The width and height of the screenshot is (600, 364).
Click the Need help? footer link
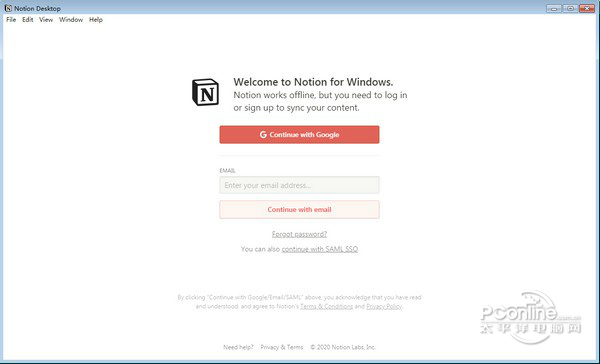click(x=238, y=347)
